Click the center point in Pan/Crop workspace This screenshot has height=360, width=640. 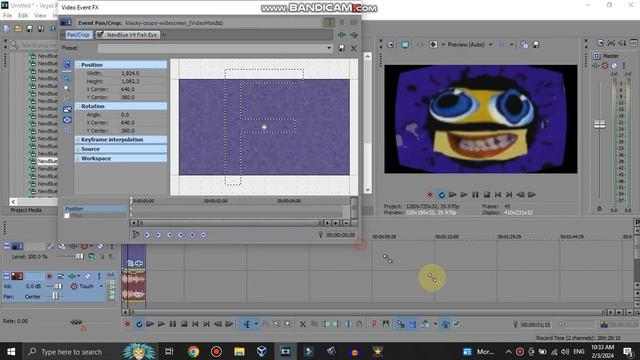point(264,127)
